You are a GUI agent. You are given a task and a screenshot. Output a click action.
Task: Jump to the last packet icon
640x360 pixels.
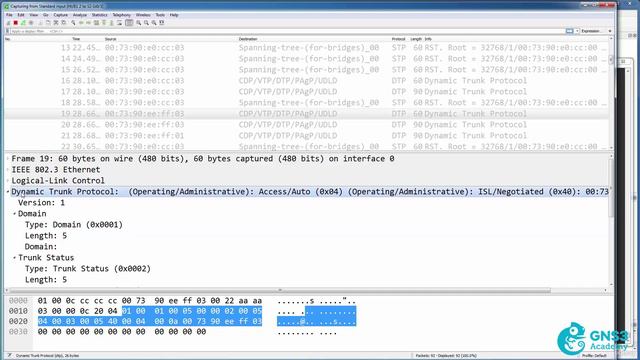tap(112, 23)
